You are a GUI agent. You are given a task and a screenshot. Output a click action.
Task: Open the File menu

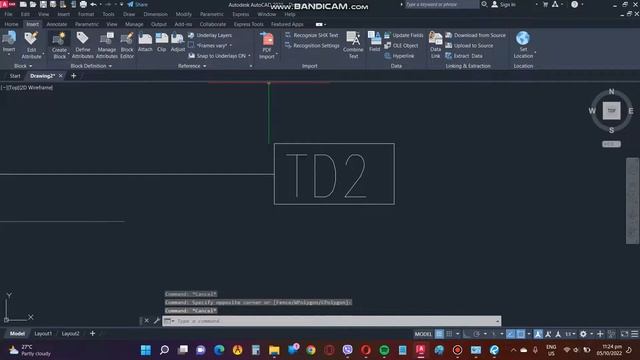click(x=8, y=14)
